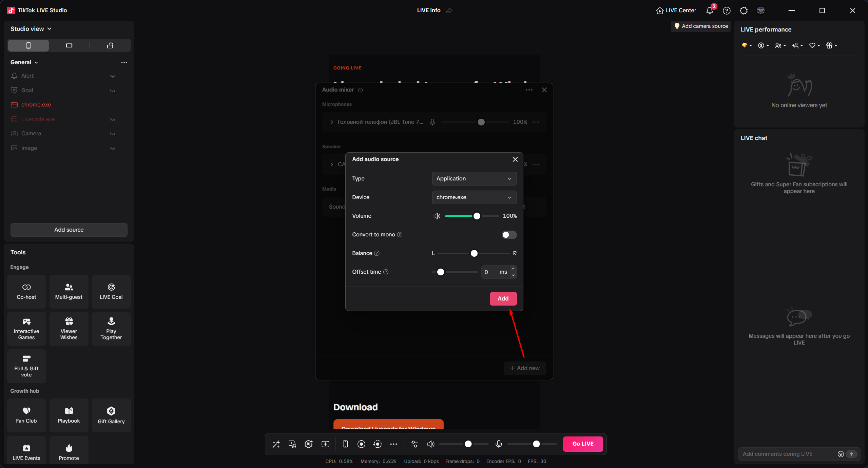Open the Viewer Wishes tool
868x468 pixels.
[x=69, y=329]
